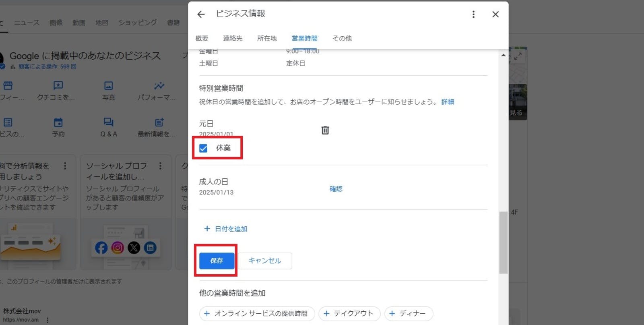Screen dimensions: 644x325
Task: Switch to 動画 search tab in background
Action: 79,23
